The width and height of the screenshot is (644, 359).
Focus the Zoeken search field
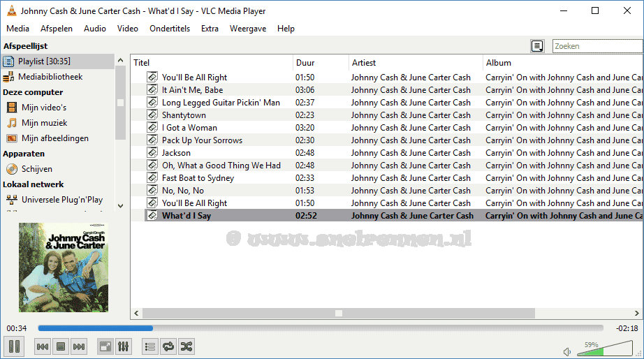coord(598,46)
